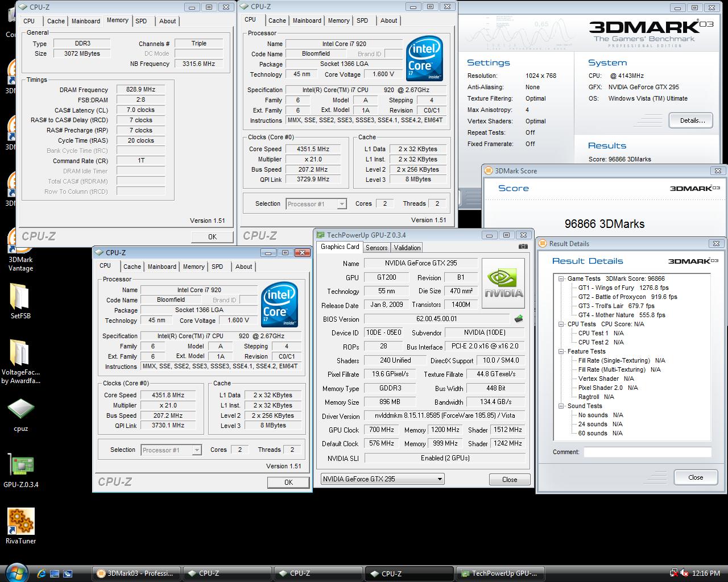The image size is (728, 582).
Task: Switch to TechPowerUp GPU-Z taskbar button
Action: (500, 573)
